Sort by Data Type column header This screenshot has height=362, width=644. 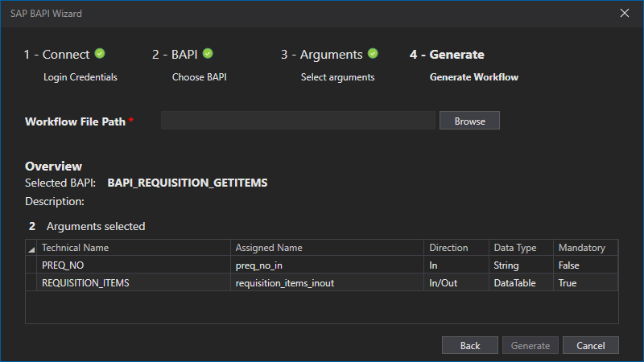pos(521,248)
